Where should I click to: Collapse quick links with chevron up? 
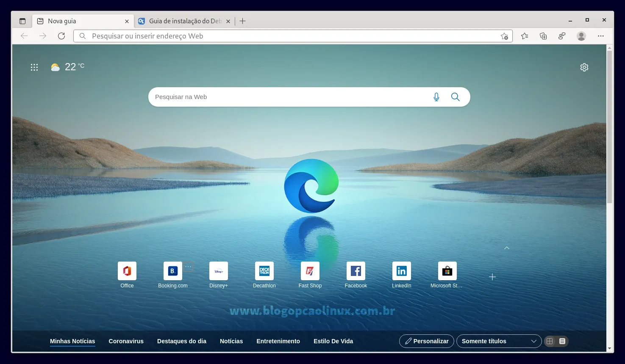pyautogui.click(x=507, y=248)
